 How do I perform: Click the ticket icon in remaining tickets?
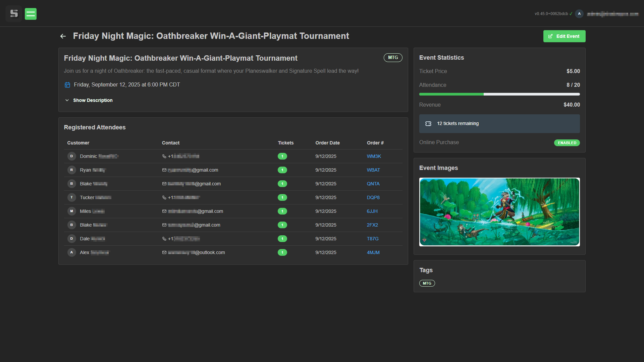(x=428, y=124)
